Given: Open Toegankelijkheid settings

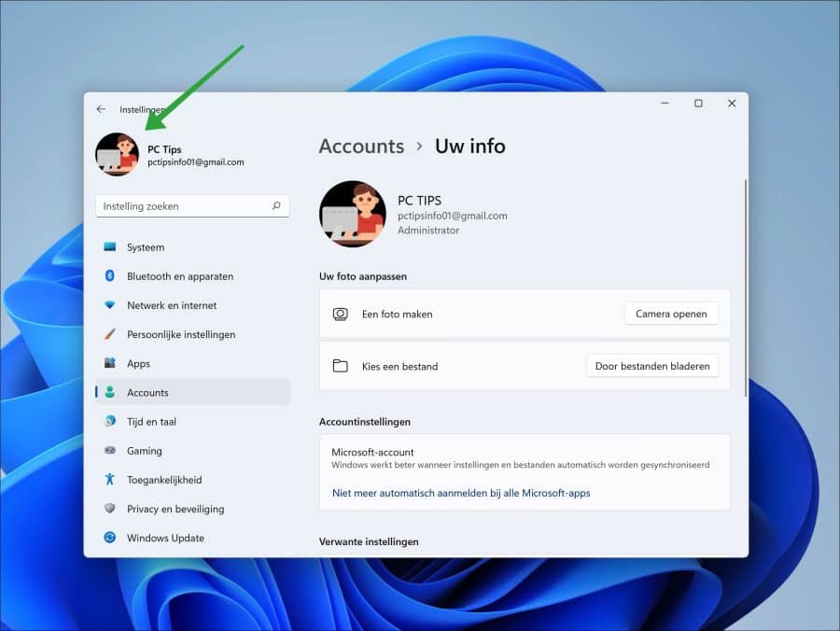Looking at the screenshot, I should (x=192, y=480).
